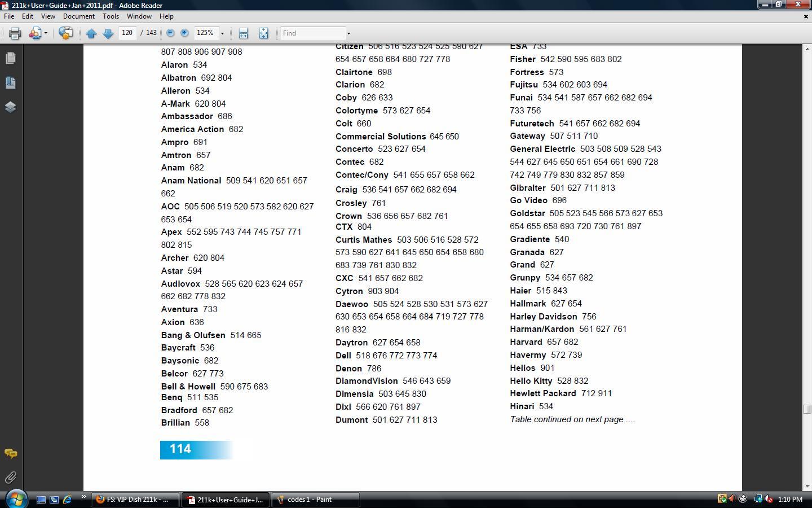Go to next page with down arrow
812x508 pixels.
coord(108,34)
